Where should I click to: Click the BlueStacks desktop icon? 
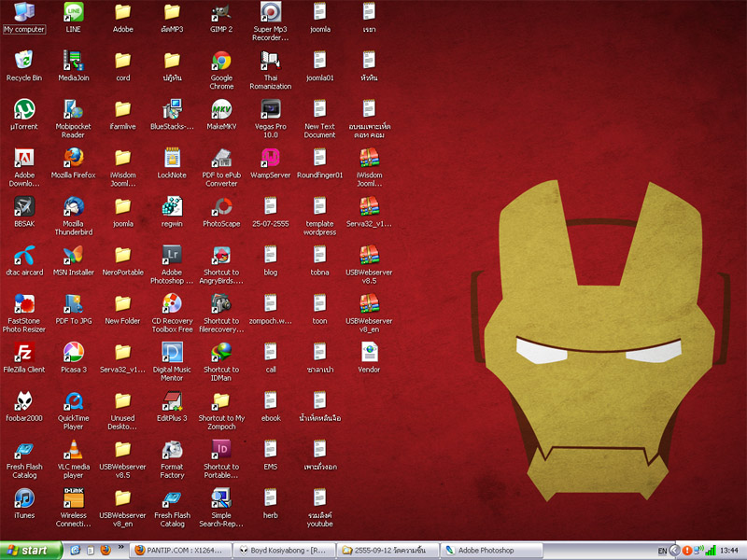point(172,115)
